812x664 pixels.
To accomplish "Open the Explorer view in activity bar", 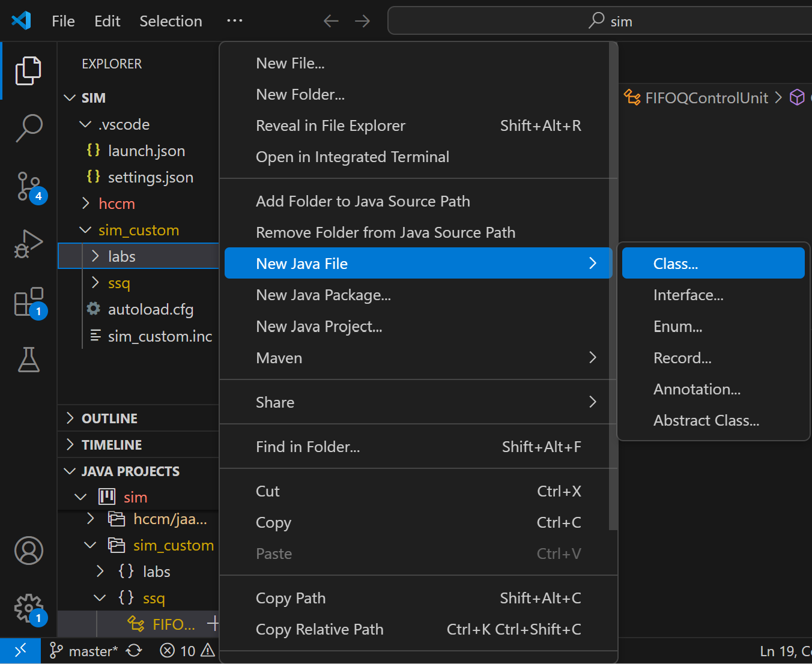I will [28, 71].
